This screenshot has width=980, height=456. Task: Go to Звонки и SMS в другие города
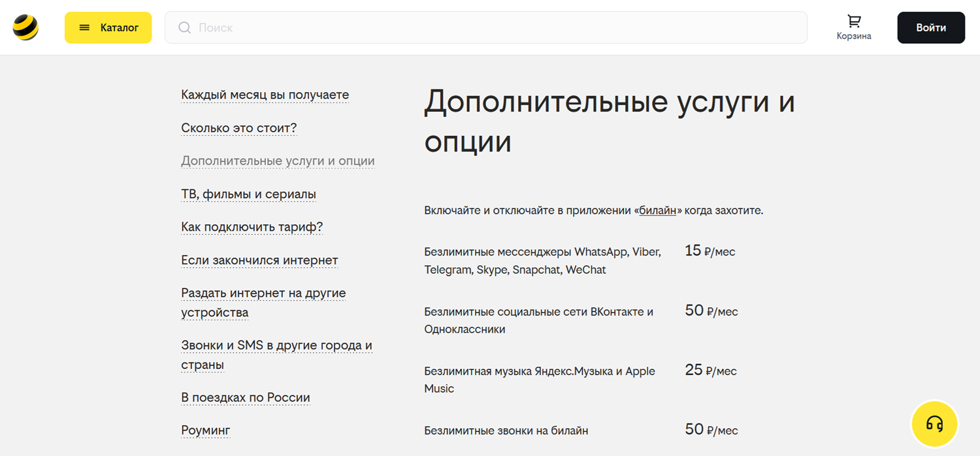tap(276, 355)
